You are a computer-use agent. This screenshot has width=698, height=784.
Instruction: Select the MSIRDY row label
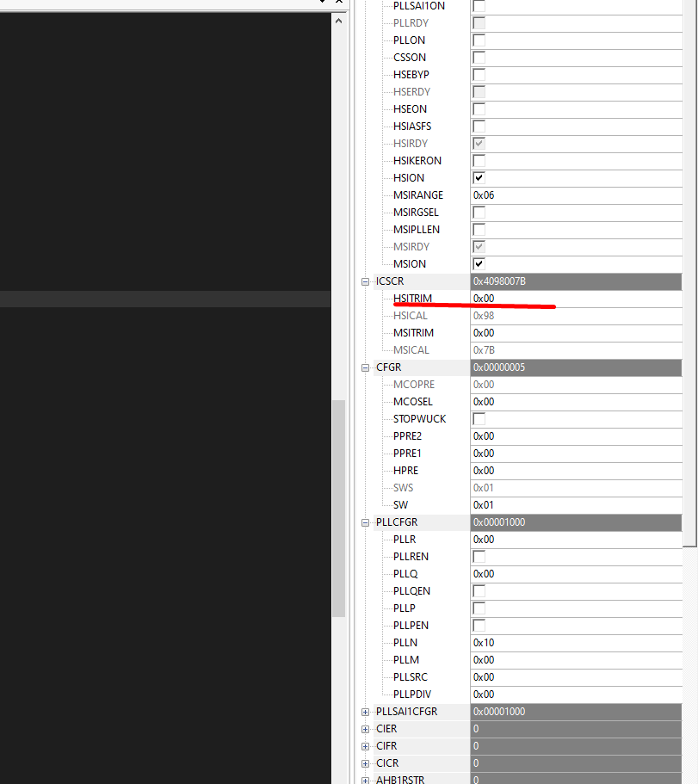(411, 247)
